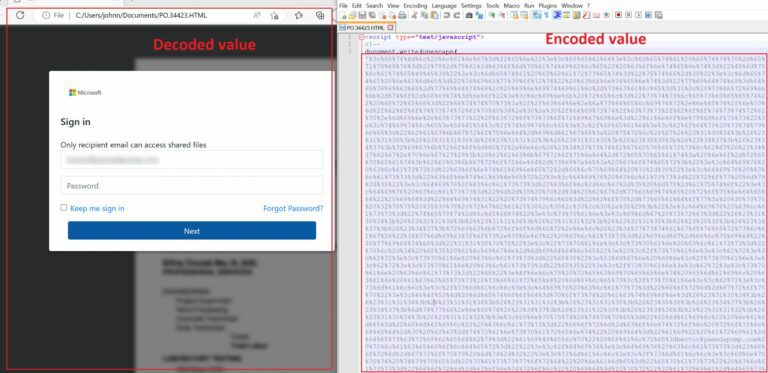768x373 pixels.
Task: Create a new file in Notepad++ toolbar
Action: pos(343,16)
